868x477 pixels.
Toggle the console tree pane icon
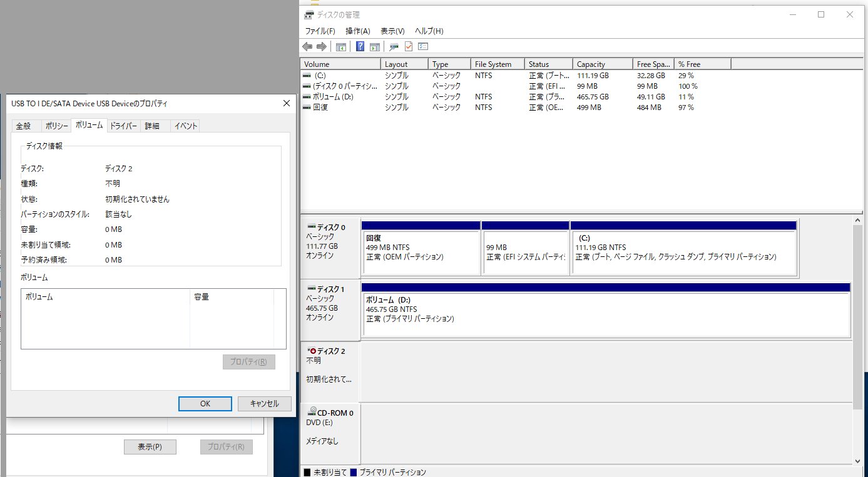pos(341,47)
